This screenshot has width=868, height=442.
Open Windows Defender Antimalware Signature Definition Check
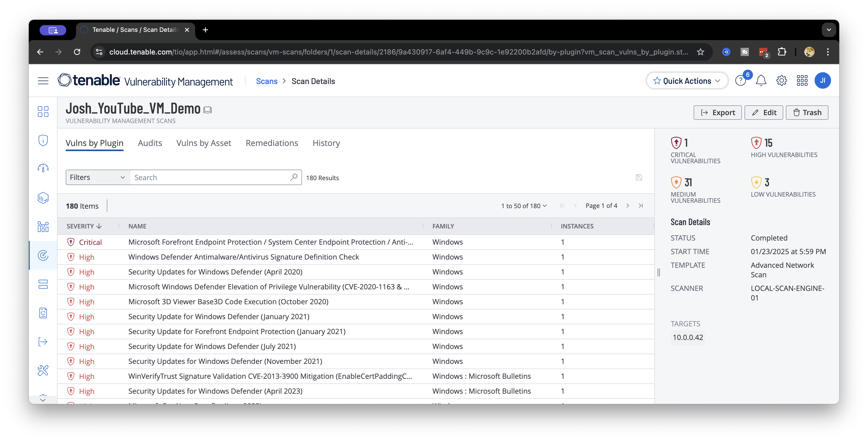pyautogui.click(x=356, y=257)
